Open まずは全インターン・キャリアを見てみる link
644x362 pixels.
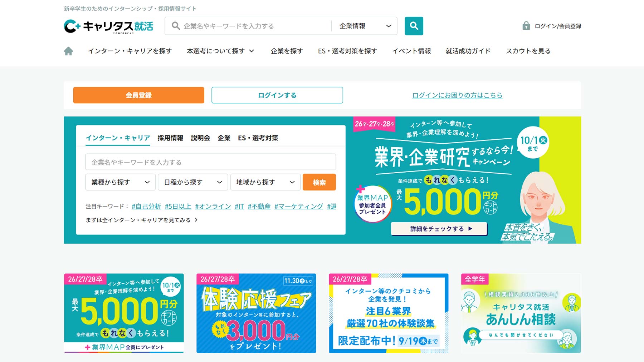coord(142,220)
